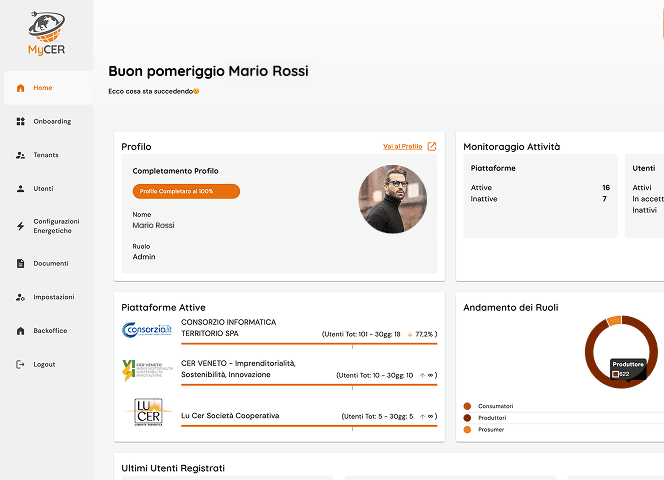
Task: Click the Impostazioni settings icon
Action: pyautogui.click(x=21, y=297)
